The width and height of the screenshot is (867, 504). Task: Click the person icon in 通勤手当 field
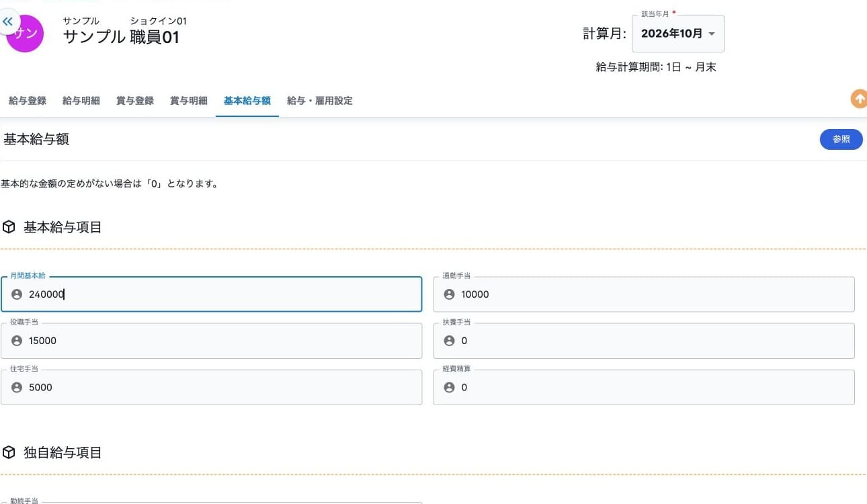pos(449,294)
